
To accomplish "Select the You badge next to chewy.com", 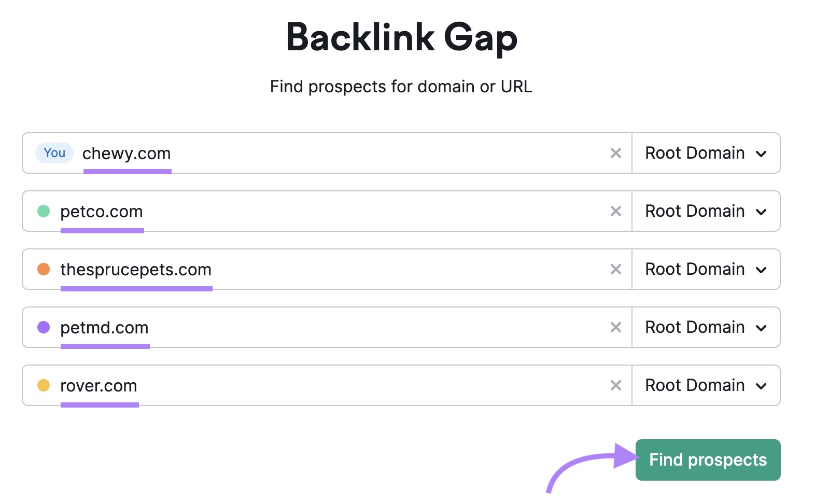I will (x=54, y=153).
